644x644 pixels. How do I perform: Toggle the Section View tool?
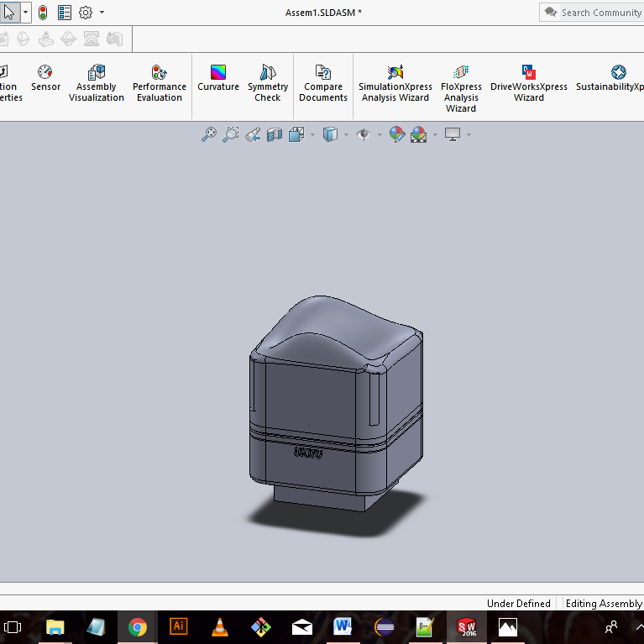click(275, 134)
